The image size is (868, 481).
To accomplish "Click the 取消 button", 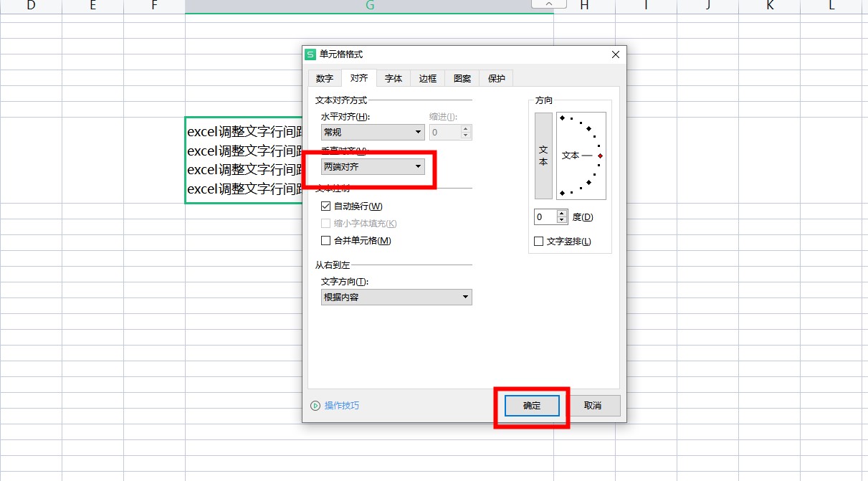I will (x=592, y=406).
